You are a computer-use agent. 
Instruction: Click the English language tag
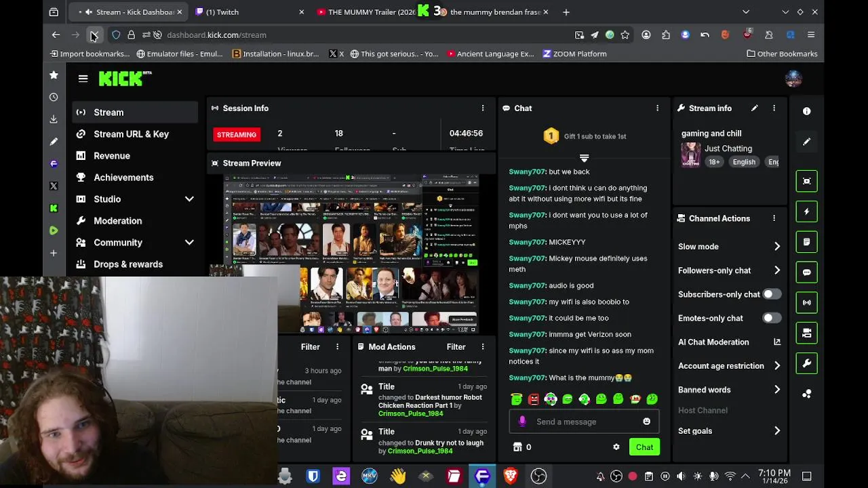click(x=744, y=162)
